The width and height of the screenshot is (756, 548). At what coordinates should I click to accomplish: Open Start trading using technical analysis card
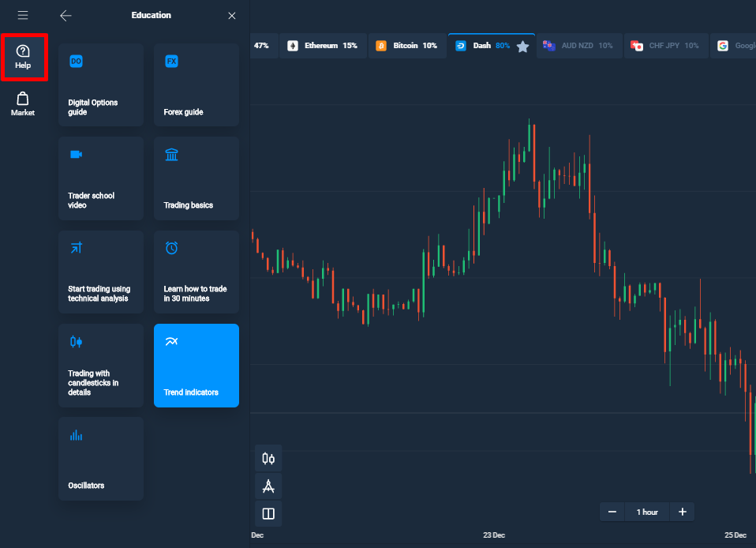[x=101, y=272]
